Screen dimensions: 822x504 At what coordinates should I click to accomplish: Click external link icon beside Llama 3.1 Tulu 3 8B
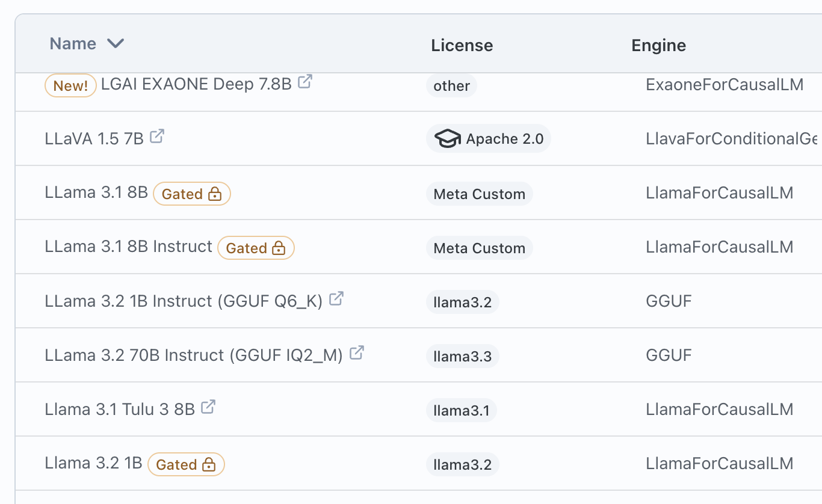(208, 407)
